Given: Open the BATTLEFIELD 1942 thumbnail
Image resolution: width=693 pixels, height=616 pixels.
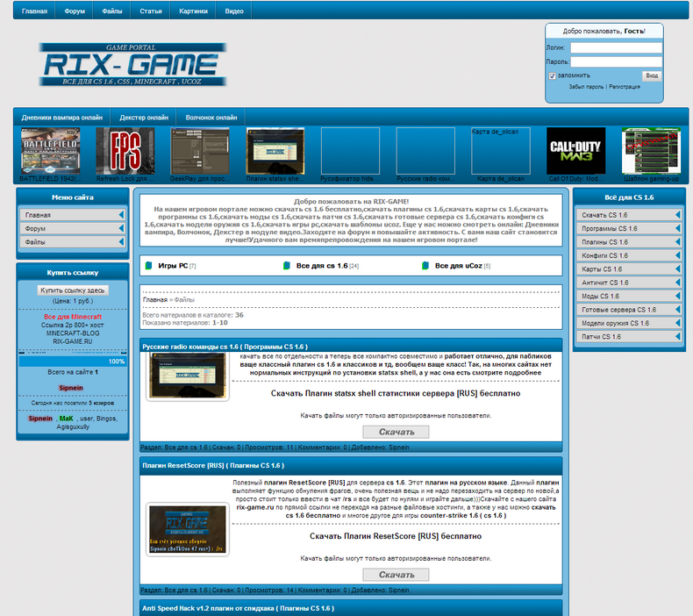Looking at the screenshot, I should tap(50, 151).
